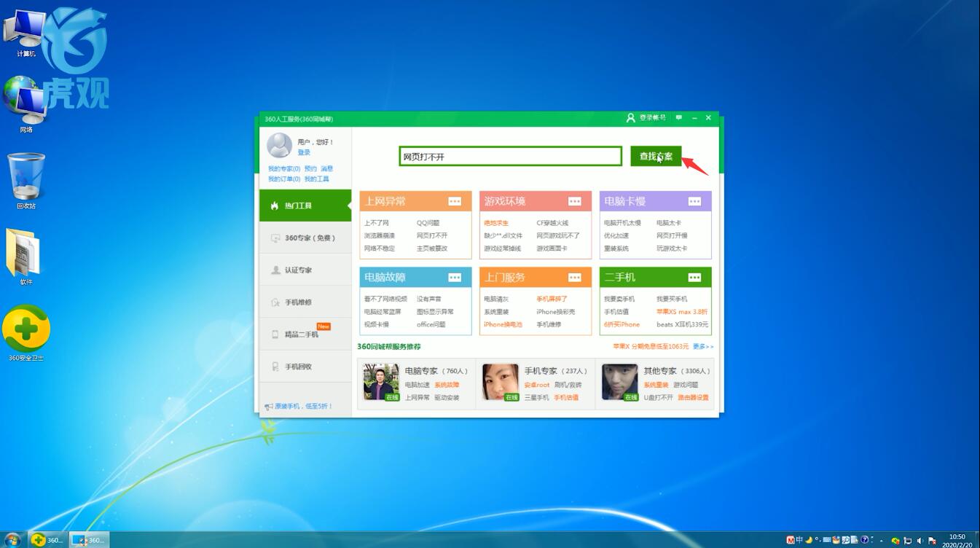Open 计算机 desktop icon
980x548 pixels.
[27, 34]
